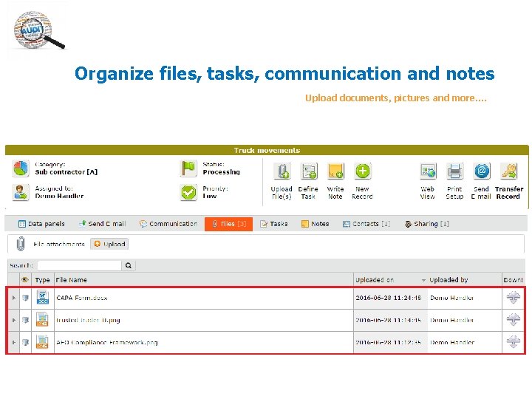
Task: Open Print Setup
Action: 454,171
